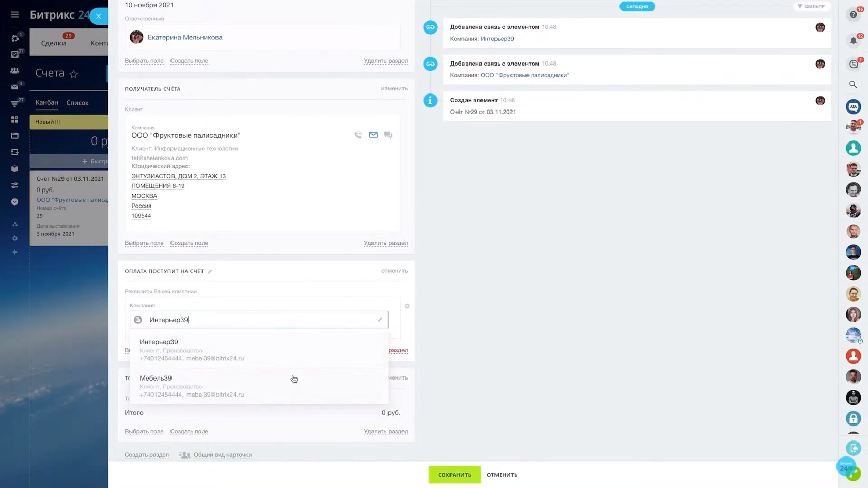The height and width of the screenshot is (488, 868).
Task: Switch to the Список view tab
Action: tap(78, 103)
